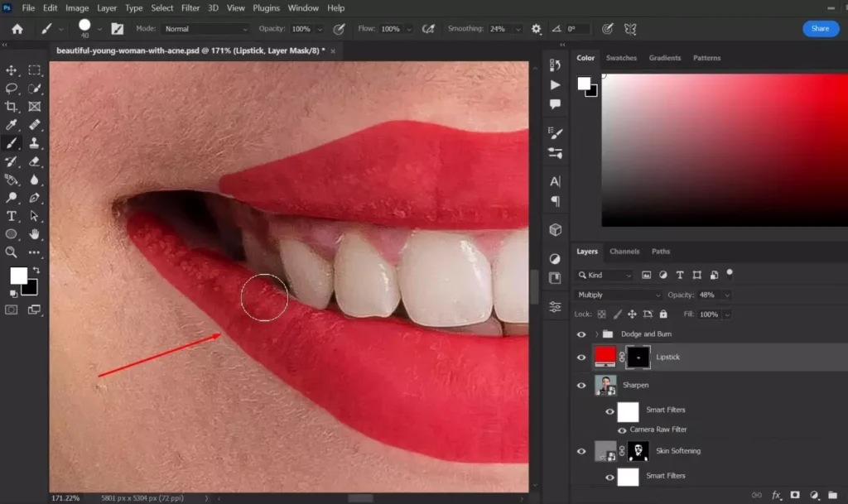Click the Share button

pyautogui.click(x=820, y=27)
